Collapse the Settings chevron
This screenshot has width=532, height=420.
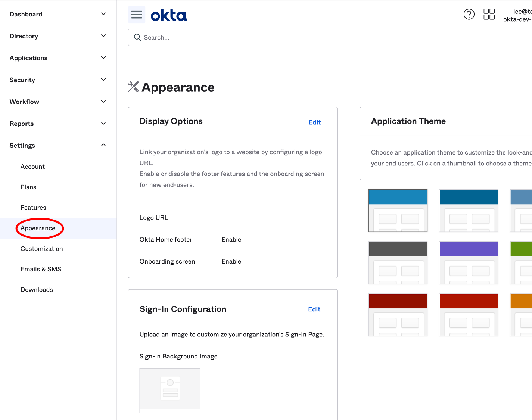[103, 145]
